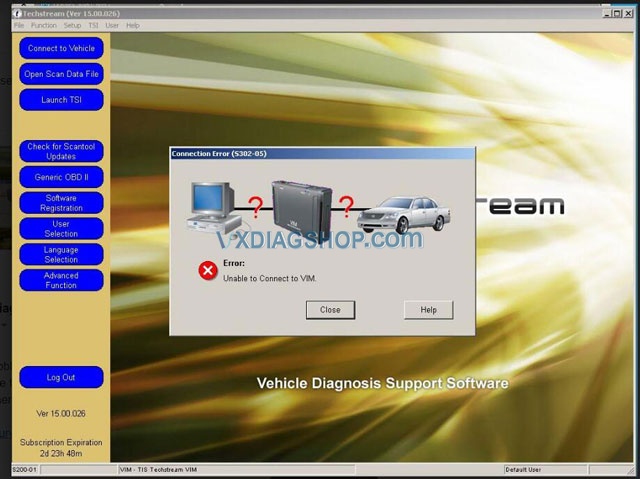The height and width of the screenshot is (479, 640).
Task: Open the Function menu
Action: (x=44, y=25)
